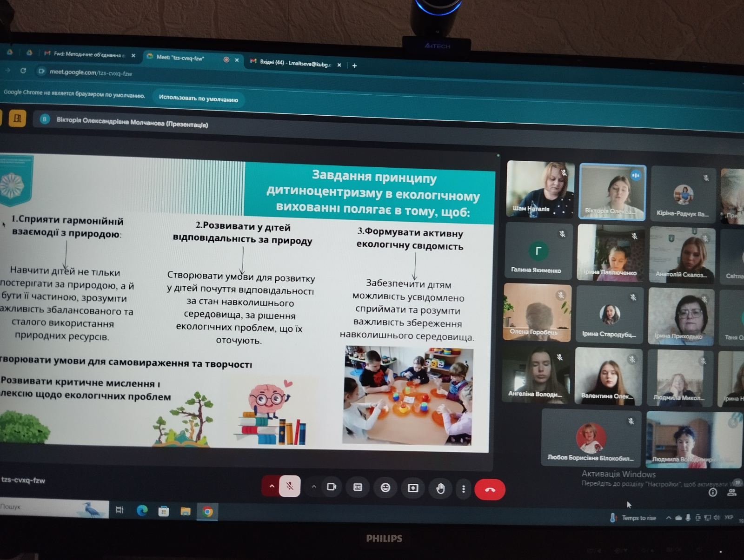
Task: Raise your hand in the meeting
Action: click(x=440, y=488)
